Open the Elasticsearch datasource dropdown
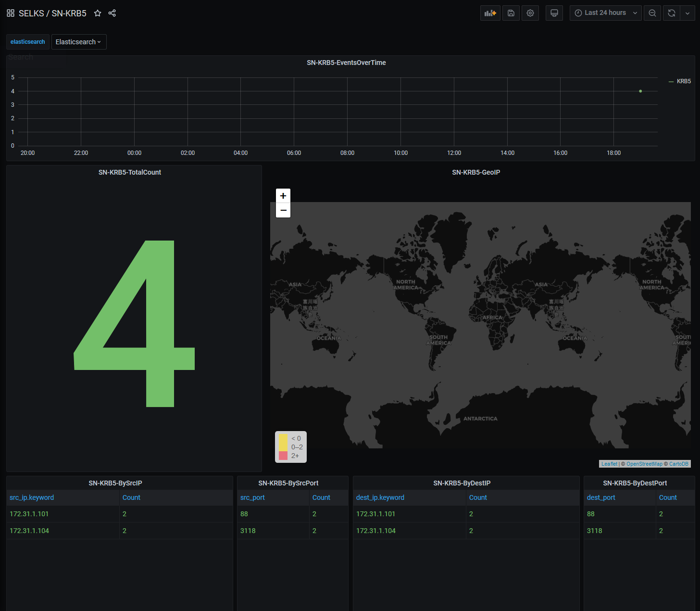The height and width of the screenshot is (611, 700). tap(79, 42)
